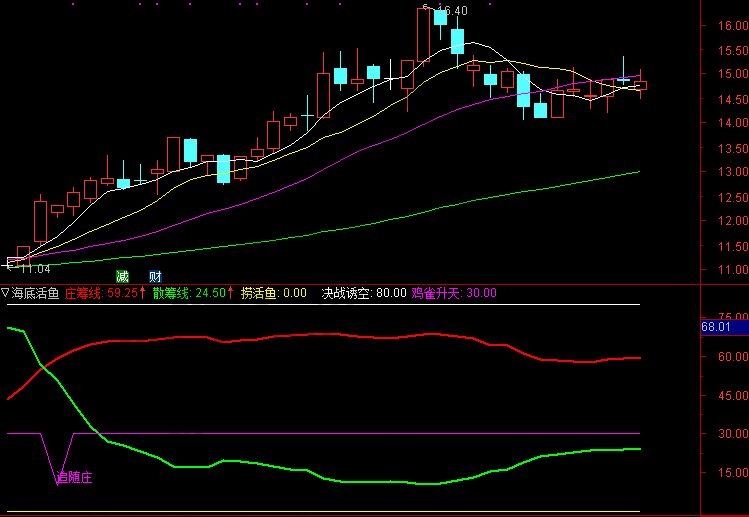Click the green 减 marker icon
Image resolution: width=749 pixels, height=517 pixels.
click(123, 276)
